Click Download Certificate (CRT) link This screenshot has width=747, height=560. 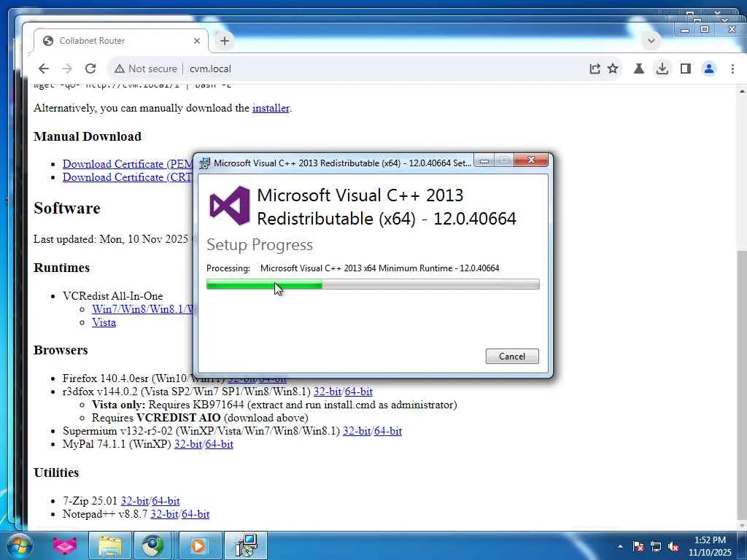pyautogui.click(x=128, y=177)
